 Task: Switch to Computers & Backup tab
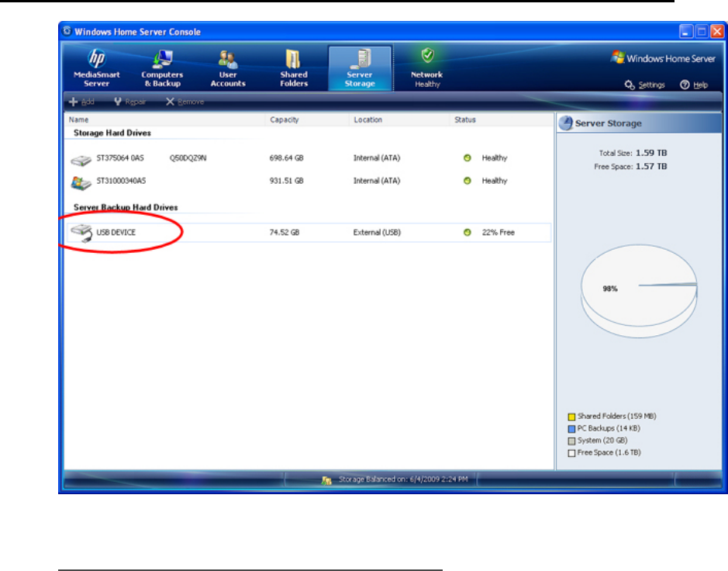[x=162, y=68]
